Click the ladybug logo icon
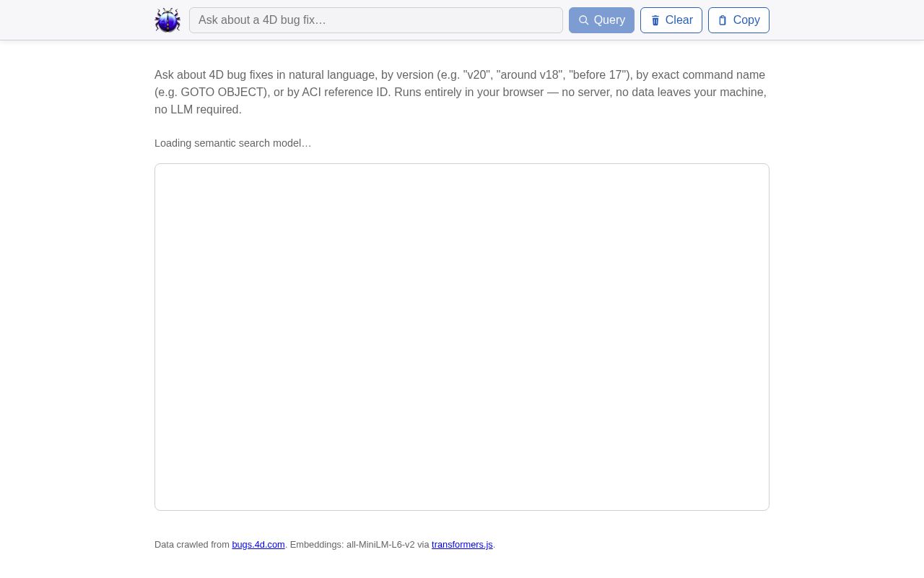The image size is (924, 578). tap(167, 20)
